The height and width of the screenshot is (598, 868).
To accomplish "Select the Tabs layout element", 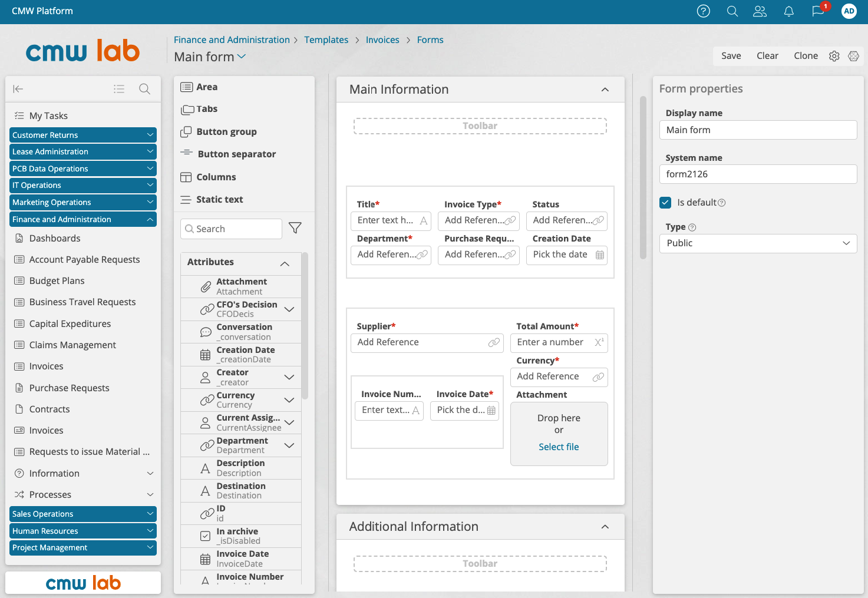I will pos(199,109).
